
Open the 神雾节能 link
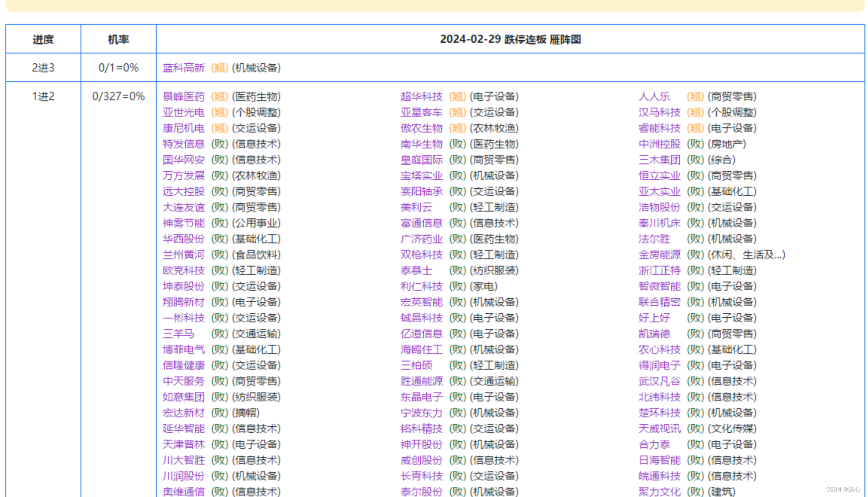pos(184,223)
